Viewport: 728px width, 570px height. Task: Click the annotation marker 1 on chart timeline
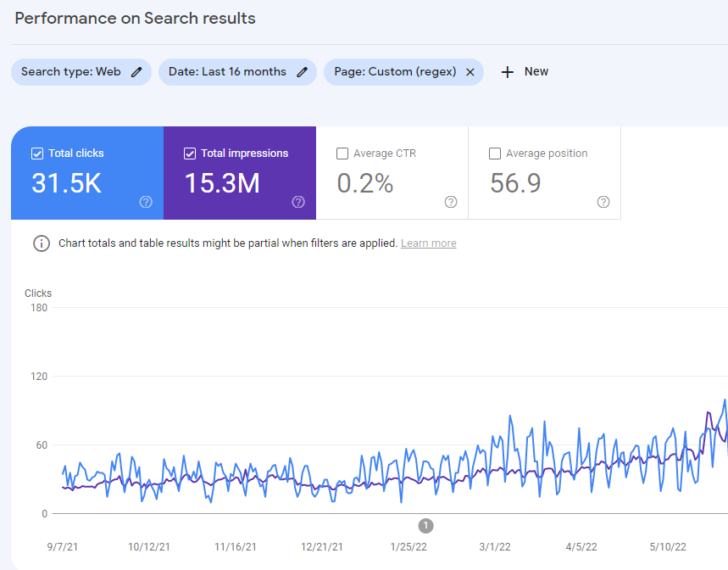pos(426,525)
